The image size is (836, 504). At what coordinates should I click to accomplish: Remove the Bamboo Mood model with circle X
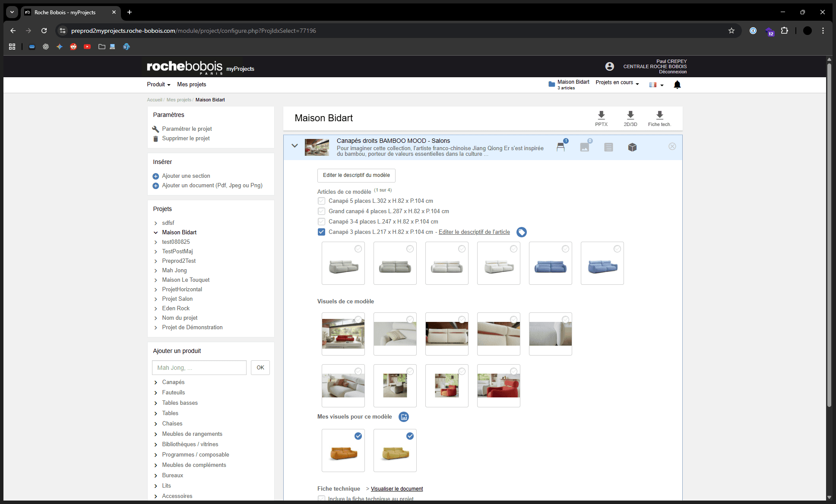[672, 146]
